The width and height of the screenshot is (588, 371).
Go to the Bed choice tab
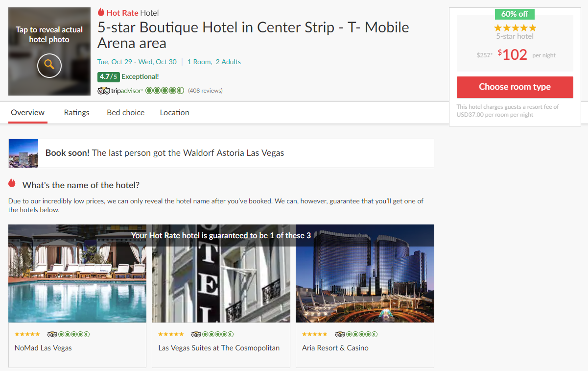pos(126,113)
